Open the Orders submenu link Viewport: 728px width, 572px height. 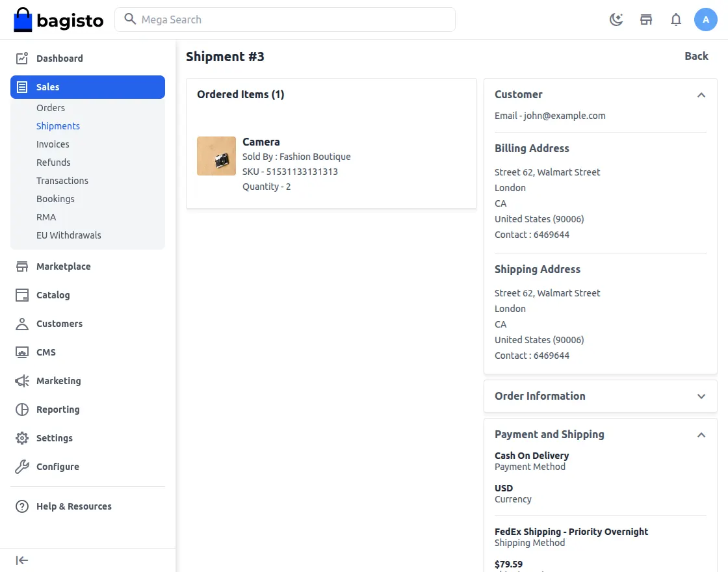(x=51, y=108)
